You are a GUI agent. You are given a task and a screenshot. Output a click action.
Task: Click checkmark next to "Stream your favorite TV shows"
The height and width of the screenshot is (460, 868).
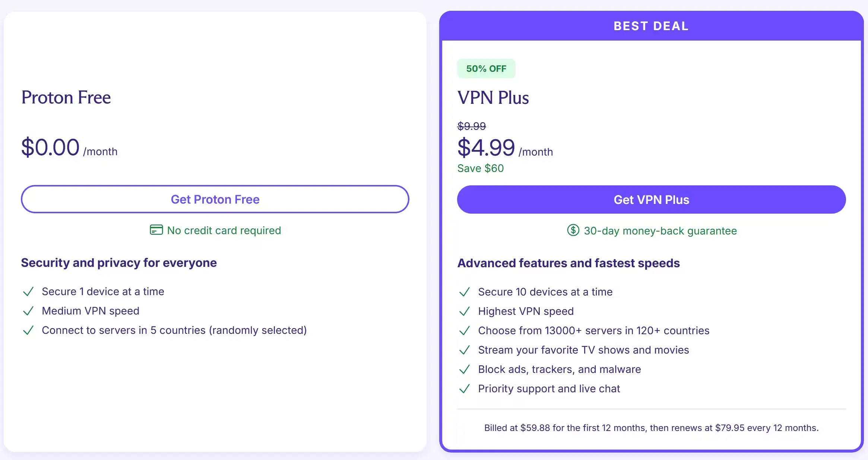pyautogui.click(x=465, y=350)
